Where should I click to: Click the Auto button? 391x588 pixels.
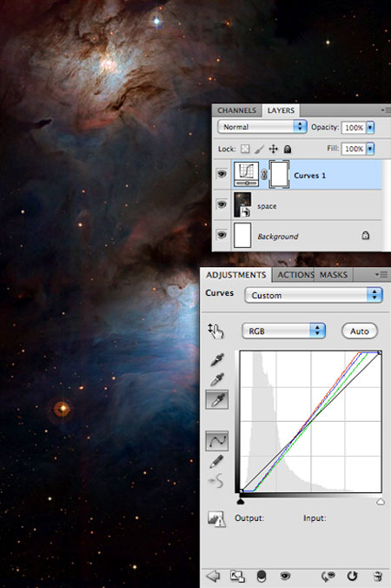click(x=360, y=331)
